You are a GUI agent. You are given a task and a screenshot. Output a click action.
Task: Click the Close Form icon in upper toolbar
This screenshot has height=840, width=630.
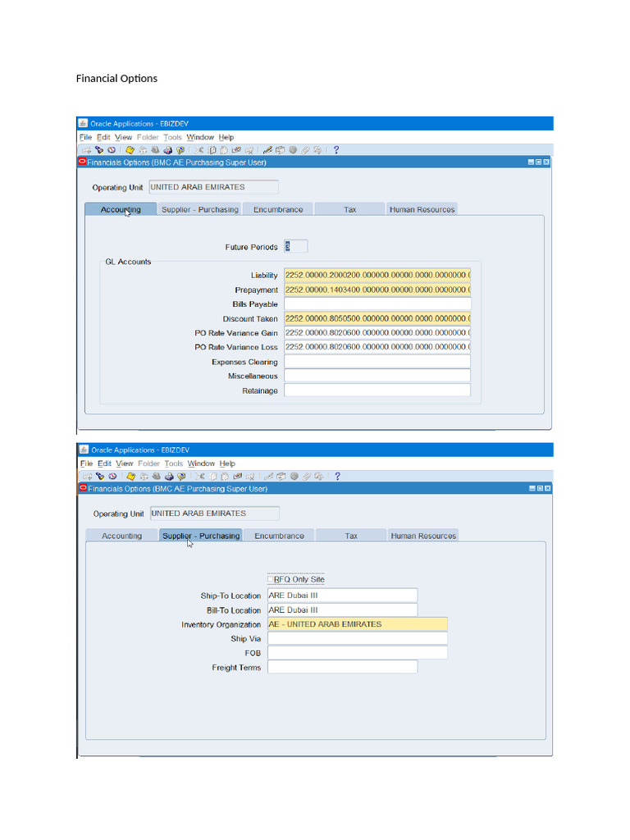tap(180, 150)
